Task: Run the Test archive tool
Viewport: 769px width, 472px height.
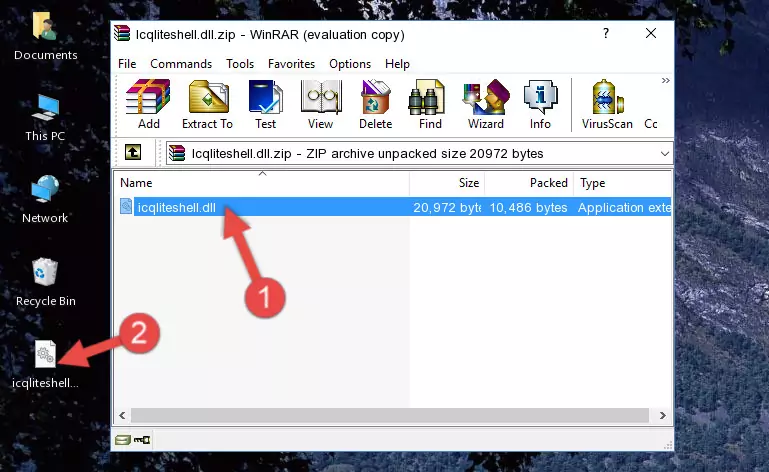Action: (265, 105)
